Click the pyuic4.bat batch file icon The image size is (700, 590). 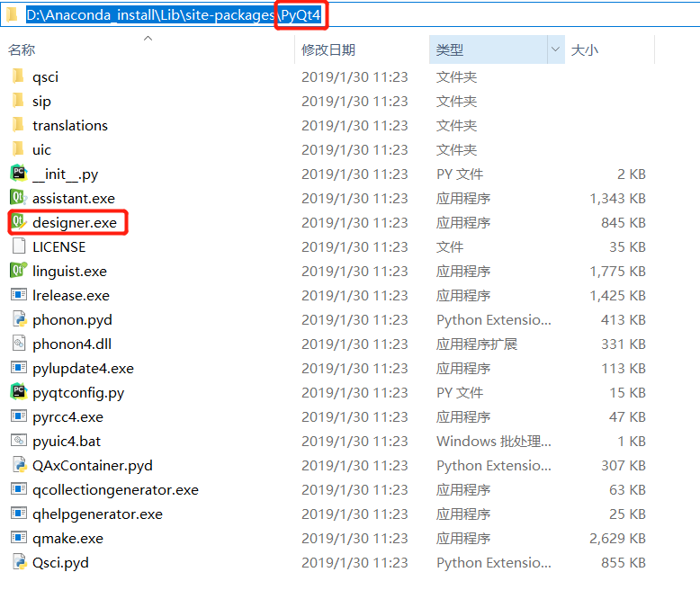[19, 440]
